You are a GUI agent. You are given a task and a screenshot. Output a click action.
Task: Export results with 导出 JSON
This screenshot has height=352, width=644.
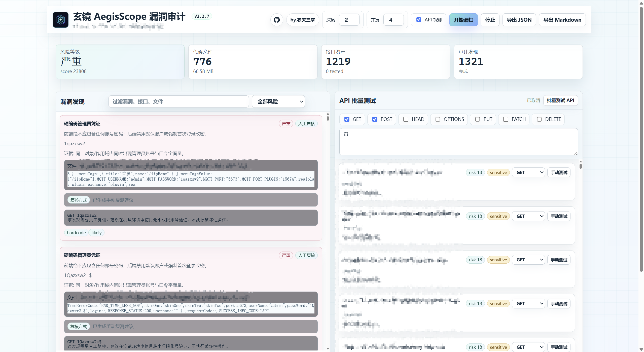[x=519, y=20]
